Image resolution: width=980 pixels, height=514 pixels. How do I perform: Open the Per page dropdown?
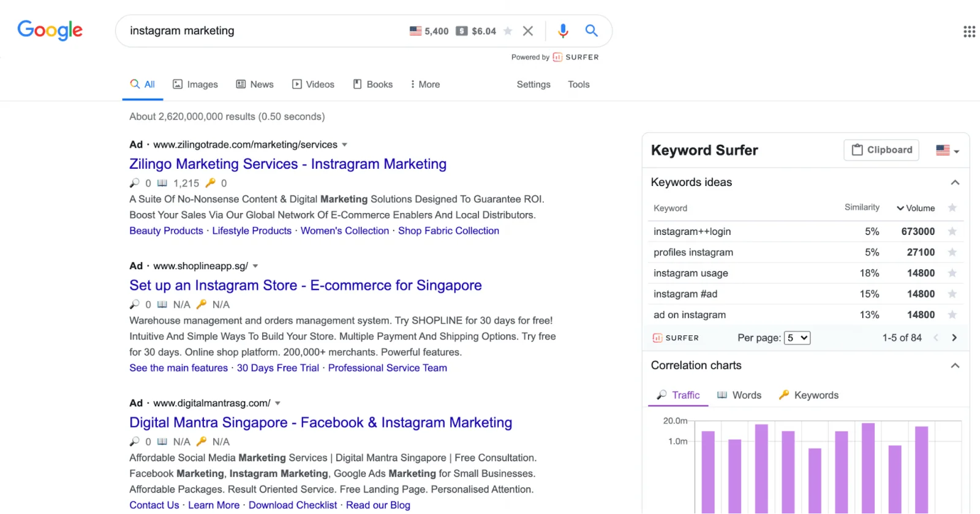(x=797, y=338)
